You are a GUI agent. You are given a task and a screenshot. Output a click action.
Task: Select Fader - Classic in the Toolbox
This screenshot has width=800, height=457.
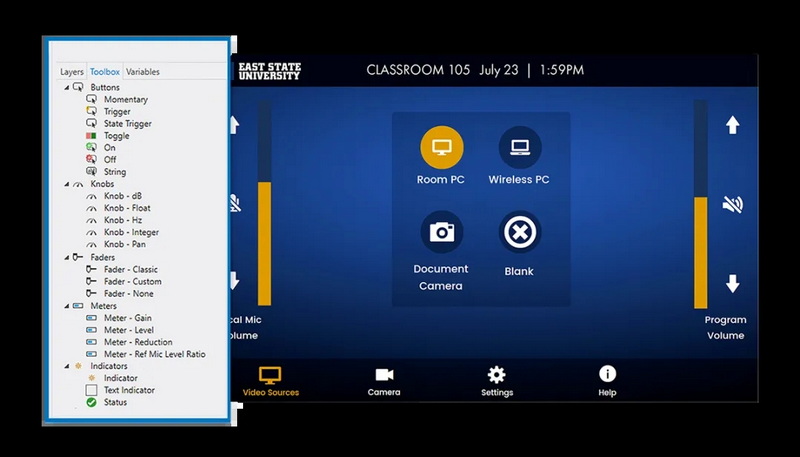pyautogui.click(x=130, y=269)
